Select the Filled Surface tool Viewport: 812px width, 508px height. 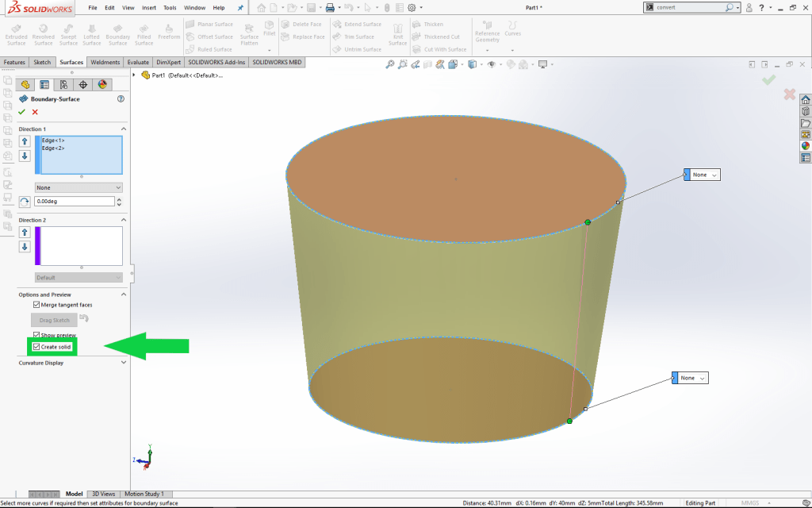coord(144,33)
